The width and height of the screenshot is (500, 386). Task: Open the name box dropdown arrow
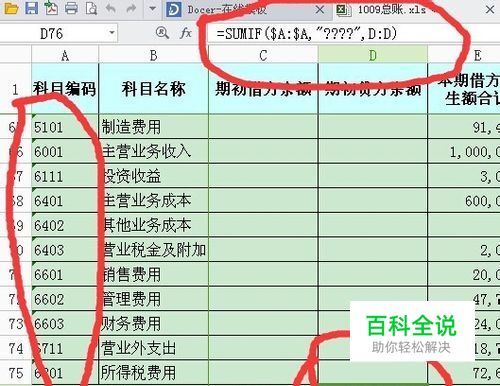(112, 33)
